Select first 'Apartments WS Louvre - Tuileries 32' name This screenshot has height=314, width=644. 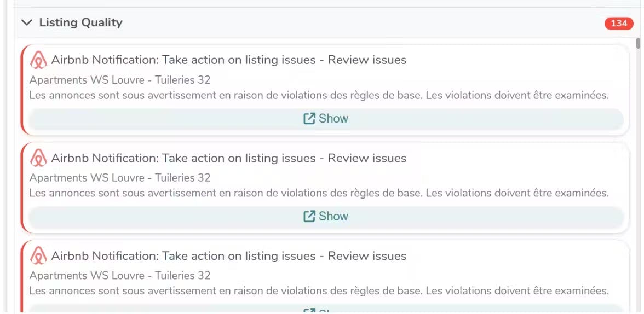pos(120,80)
